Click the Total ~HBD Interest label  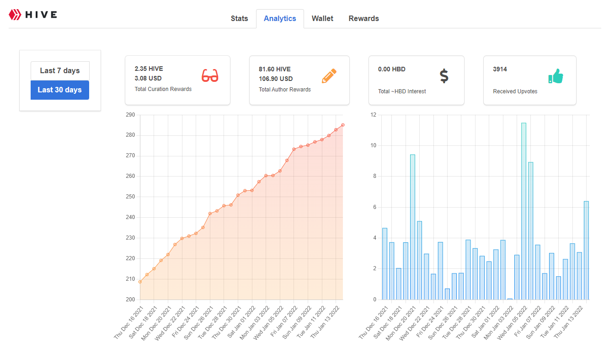pyautogui.click(x=402, y=91)
